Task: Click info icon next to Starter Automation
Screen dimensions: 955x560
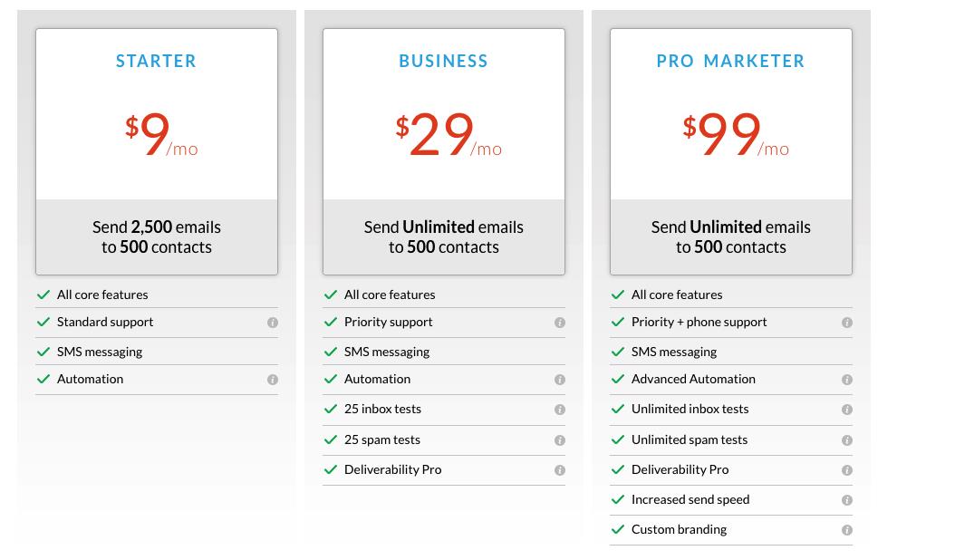Action: tap(273, 380)
